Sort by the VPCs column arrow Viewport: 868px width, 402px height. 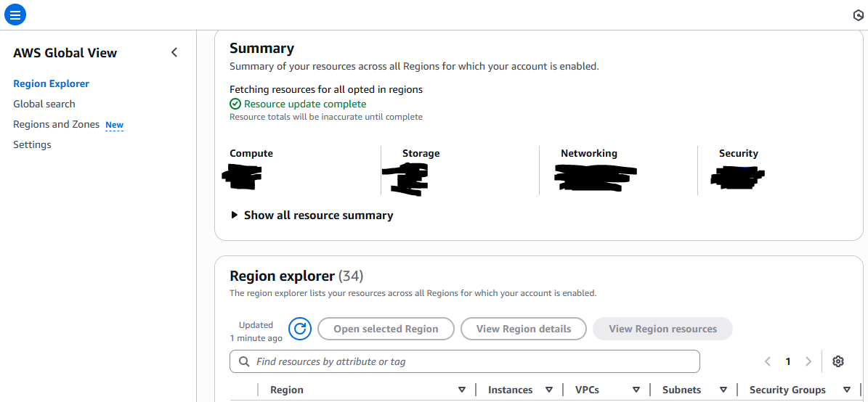pyautogui.click(x=636, y=390)
